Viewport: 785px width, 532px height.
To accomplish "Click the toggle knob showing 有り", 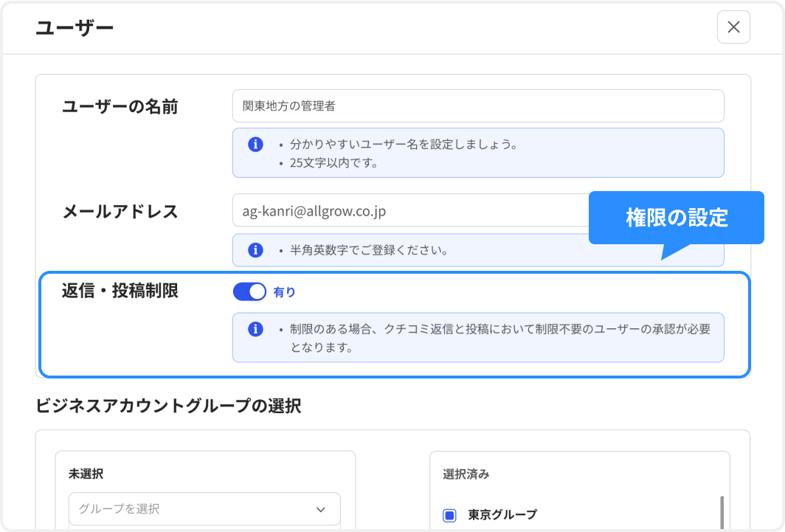I will tap(259, 291).
